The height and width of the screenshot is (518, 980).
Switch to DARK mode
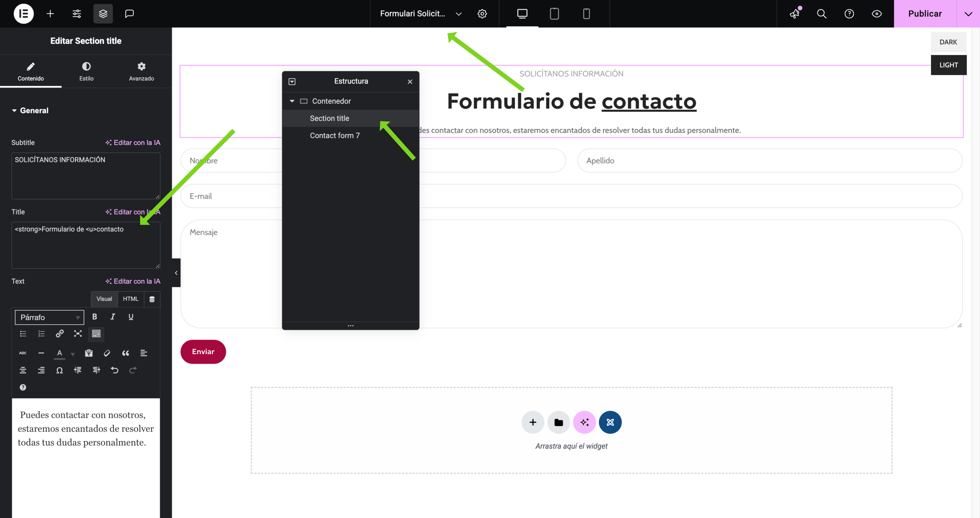pyautogui.click(x=948, y=42)
